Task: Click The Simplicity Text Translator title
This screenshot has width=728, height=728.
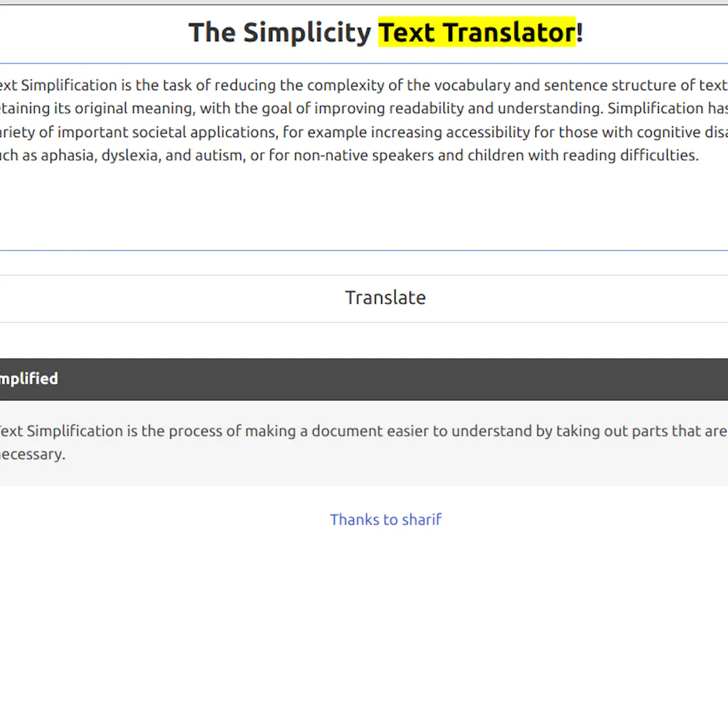Action: (x=386, y=32)
